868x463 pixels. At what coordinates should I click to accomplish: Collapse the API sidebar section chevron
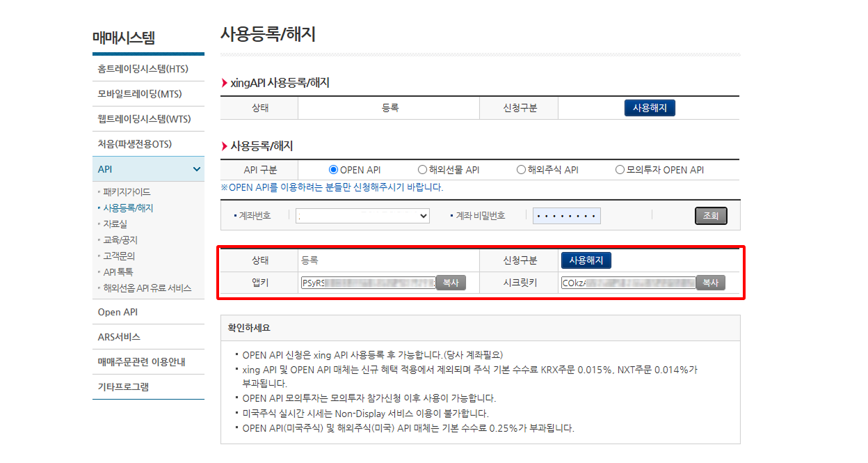tap(197, 169)
